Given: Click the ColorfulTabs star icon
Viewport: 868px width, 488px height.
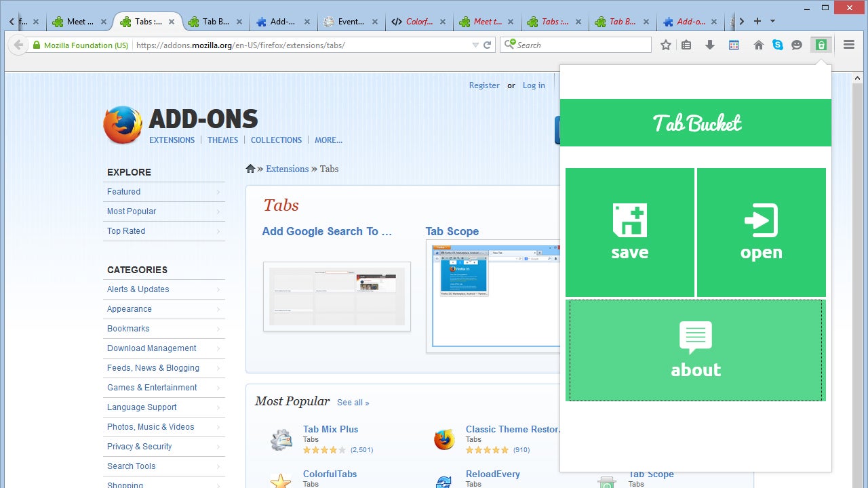Looking at the screenshot, I should pyautogui.click(x=281, y=481).
